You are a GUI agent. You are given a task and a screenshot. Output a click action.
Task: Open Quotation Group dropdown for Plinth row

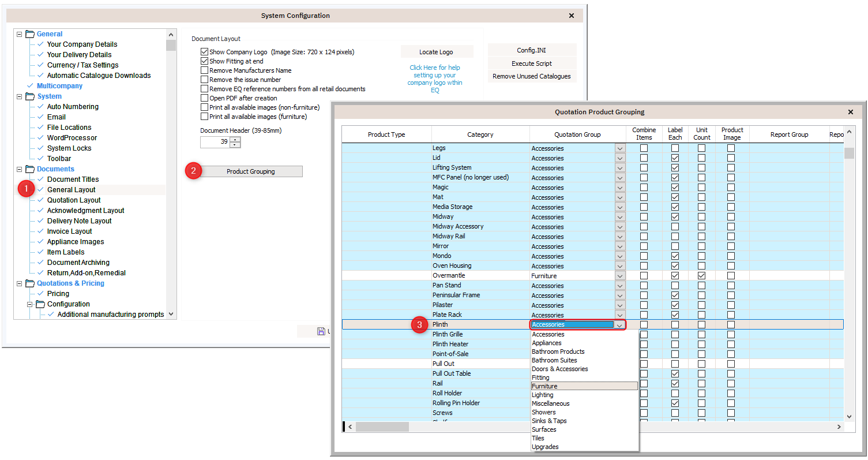620,325
